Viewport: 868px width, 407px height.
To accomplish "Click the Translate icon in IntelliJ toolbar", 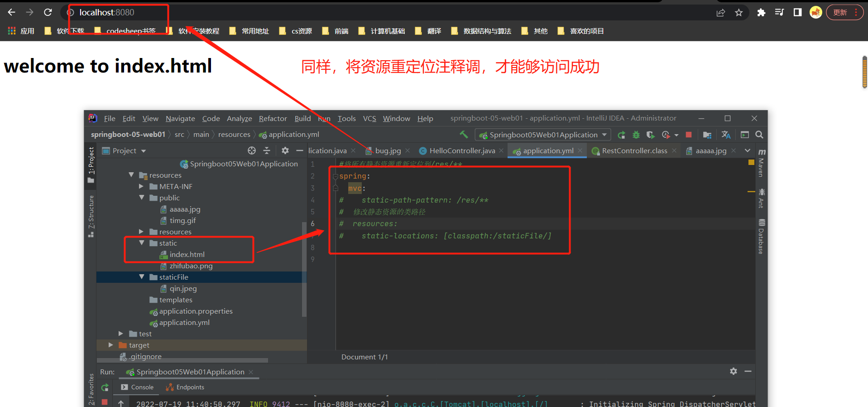I will pyautogui.click(x=726, y=135).
